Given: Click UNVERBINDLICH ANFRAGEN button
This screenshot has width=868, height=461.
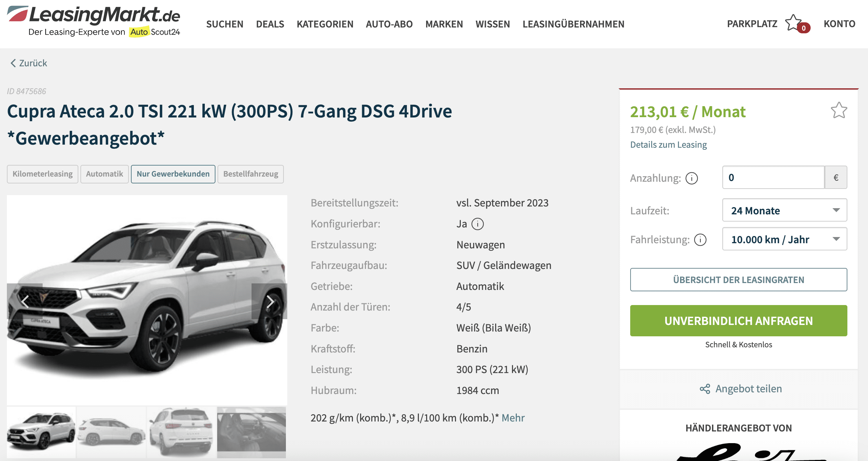Looking at the screenshot, I should [x=738, y=321].
